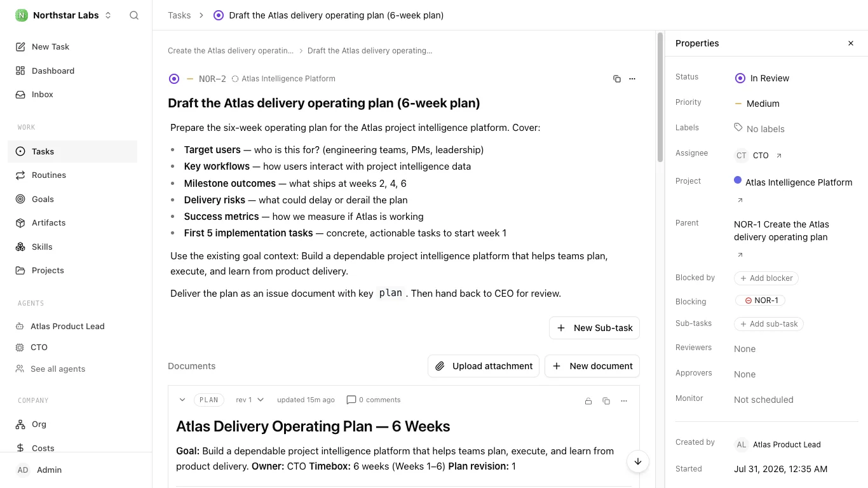Open plan document ellipsis menu
Viewport: 868px width, 488px height.
624,401
